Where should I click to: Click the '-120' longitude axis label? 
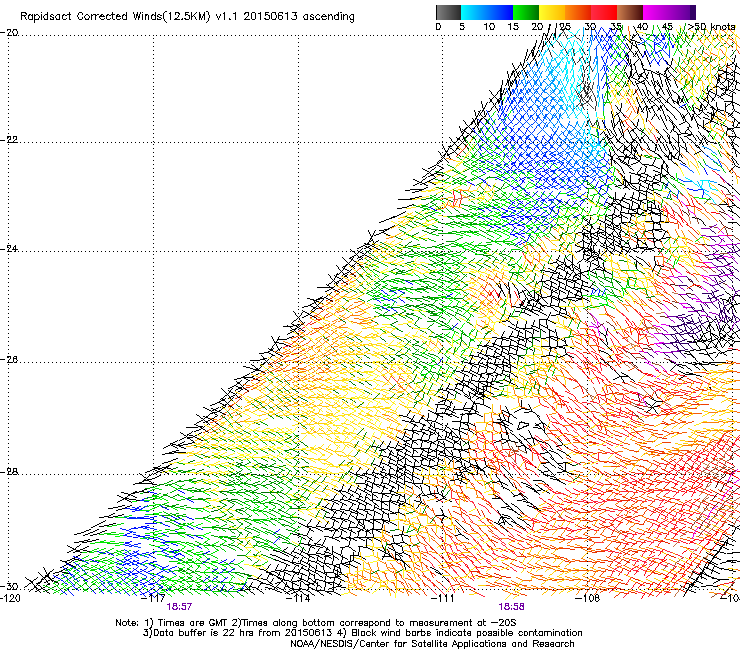[x=10, y=599]
